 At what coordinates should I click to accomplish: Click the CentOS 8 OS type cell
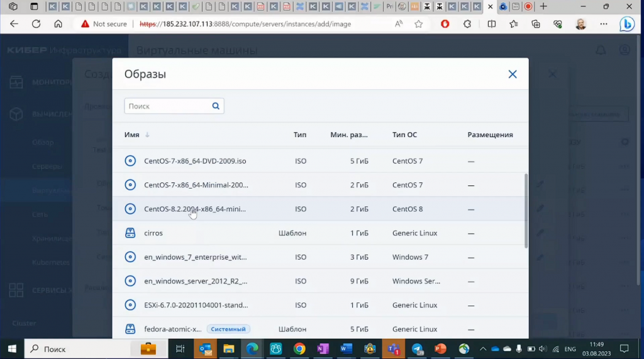coord(408,209)
